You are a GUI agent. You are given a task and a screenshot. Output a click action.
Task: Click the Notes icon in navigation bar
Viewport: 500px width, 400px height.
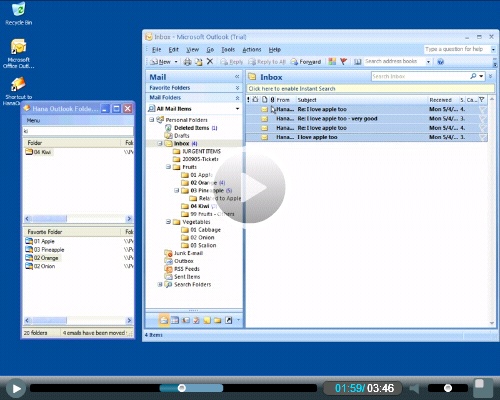tap(207, 320)
